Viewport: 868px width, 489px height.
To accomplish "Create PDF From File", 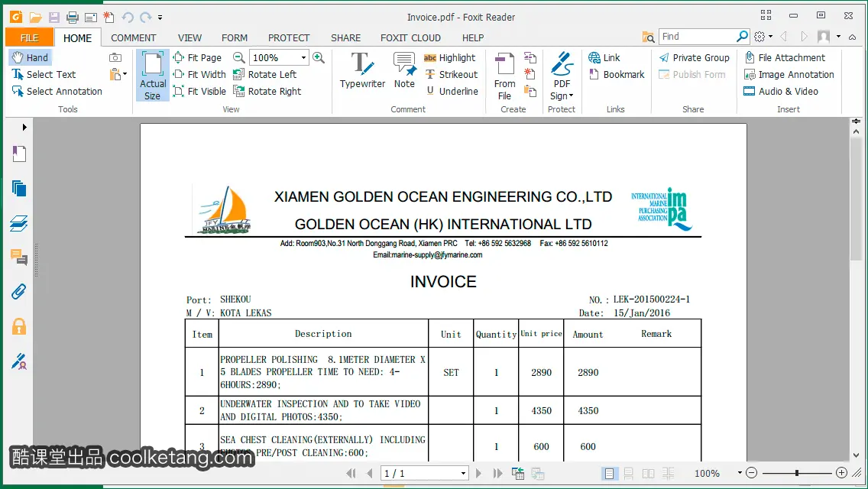I will [x=504, y=76].
